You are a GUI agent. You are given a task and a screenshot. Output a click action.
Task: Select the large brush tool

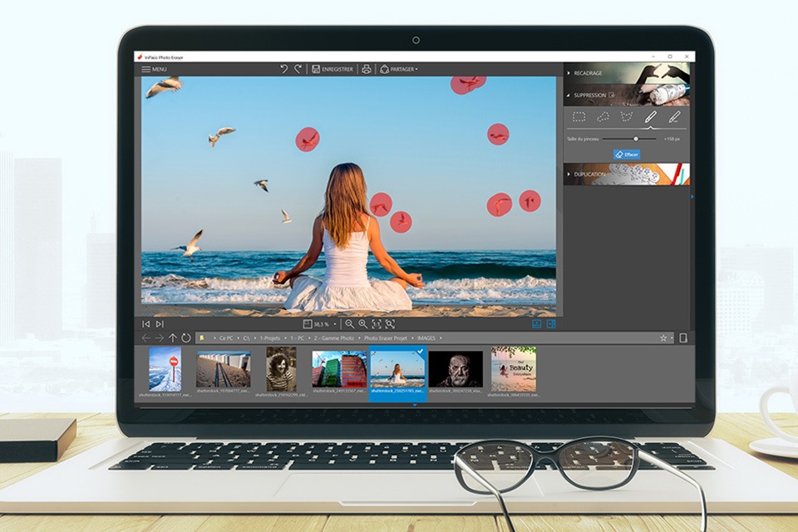[x=651, y=116]
